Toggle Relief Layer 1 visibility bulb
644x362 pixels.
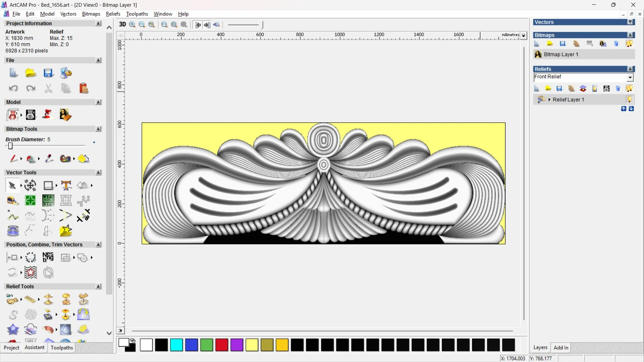(x=629, y=100)
